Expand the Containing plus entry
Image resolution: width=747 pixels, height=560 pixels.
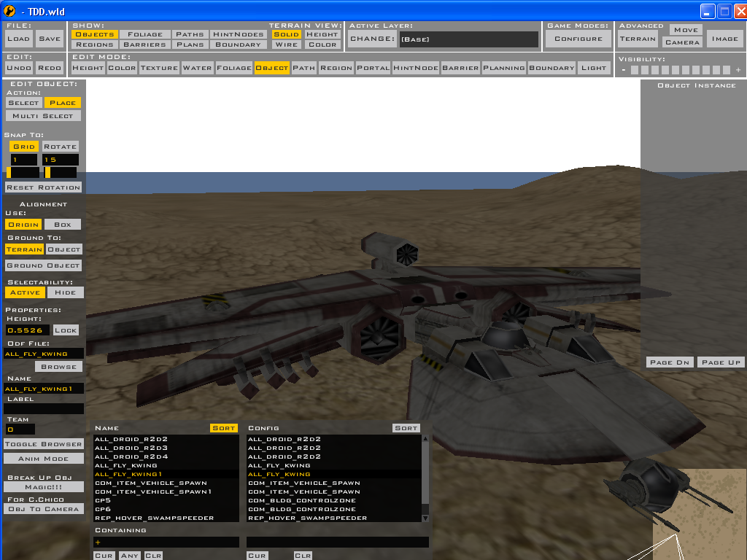coord(97,542)
